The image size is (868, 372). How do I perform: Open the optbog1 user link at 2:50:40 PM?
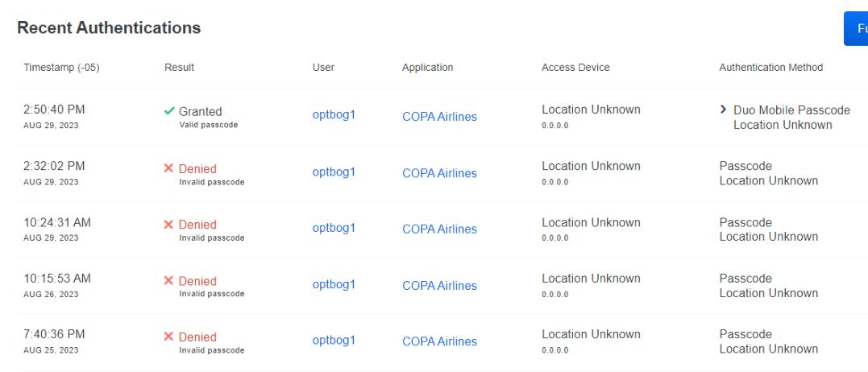tap(334, 115)
